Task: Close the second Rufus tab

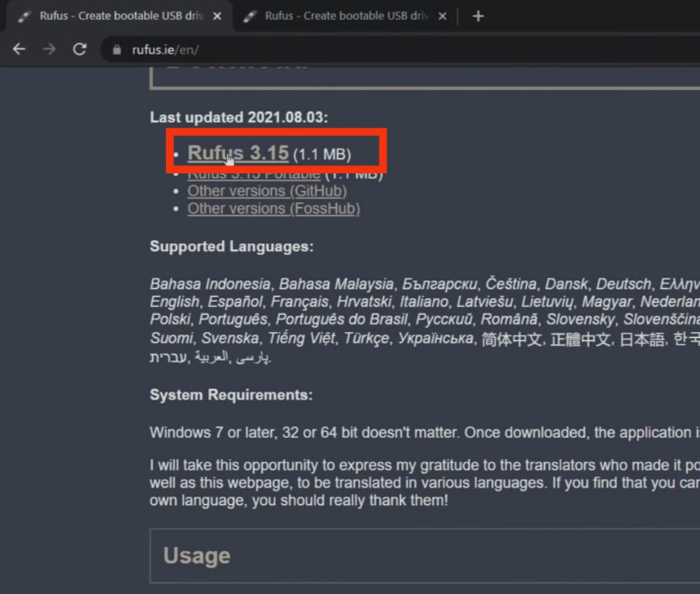Action: click(x=442, y=16)
